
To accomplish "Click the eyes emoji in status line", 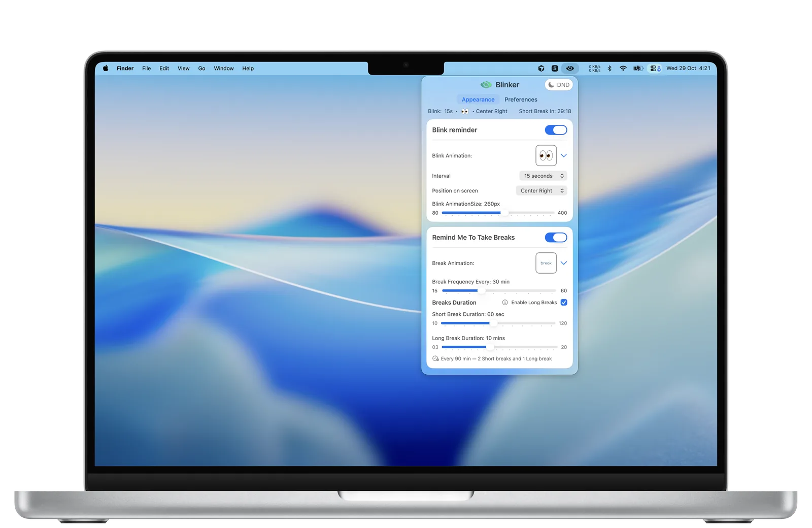I will pyautogui.click(x=465, y=112).
